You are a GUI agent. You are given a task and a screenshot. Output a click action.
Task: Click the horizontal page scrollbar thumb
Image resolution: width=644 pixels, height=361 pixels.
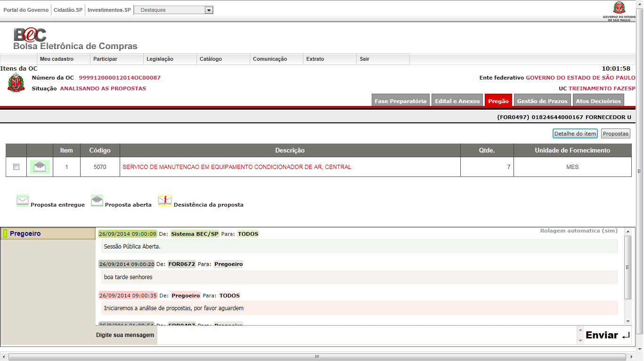317,357
